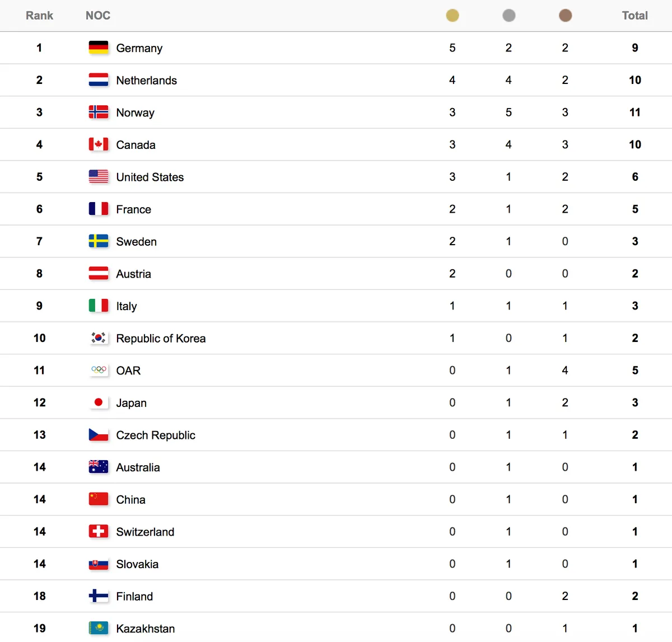Open the Japan country link

tap(131, 403)
